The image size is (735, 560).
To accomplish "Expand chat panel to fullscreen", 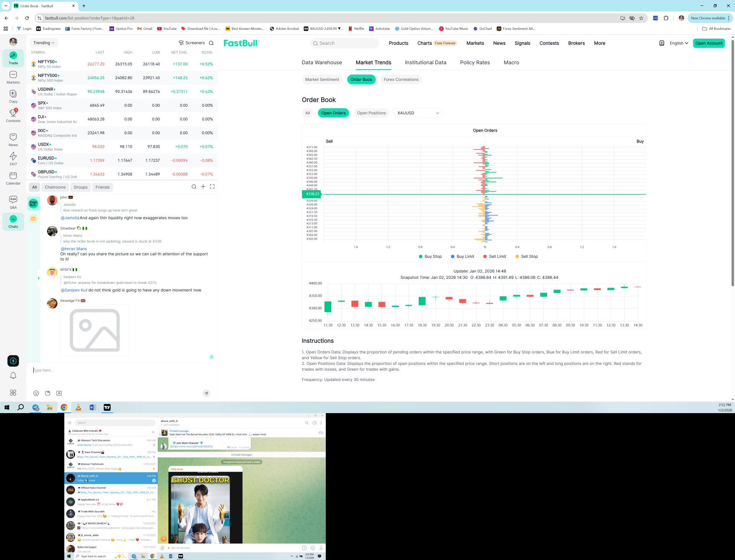I will click(212, 187).
